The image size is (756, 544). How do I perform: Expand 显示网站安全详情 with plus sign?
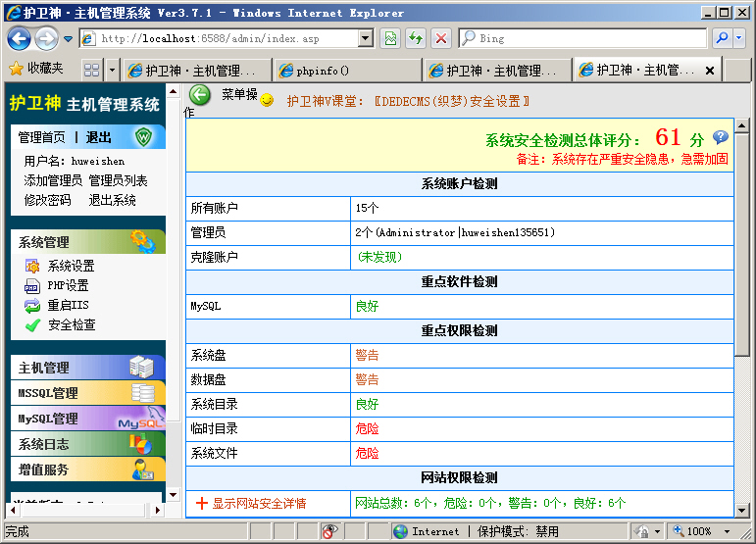[x=251, y=503]
